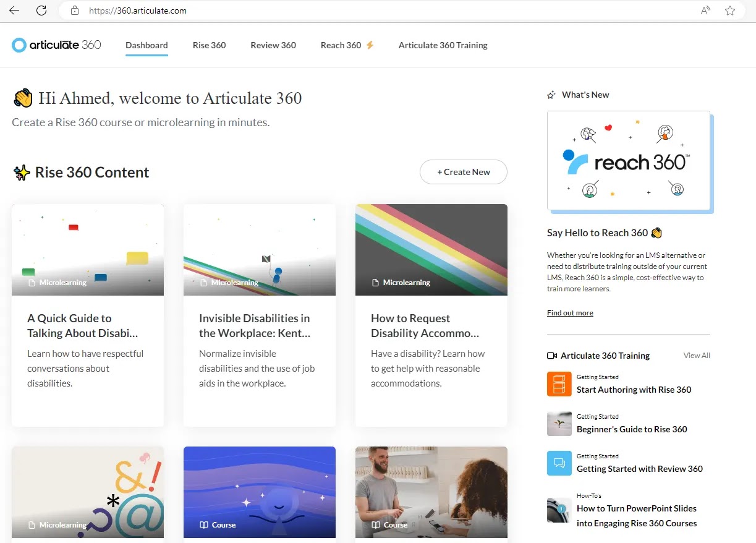Click the smiling people photo Course thumbnail

click(431, 492)
